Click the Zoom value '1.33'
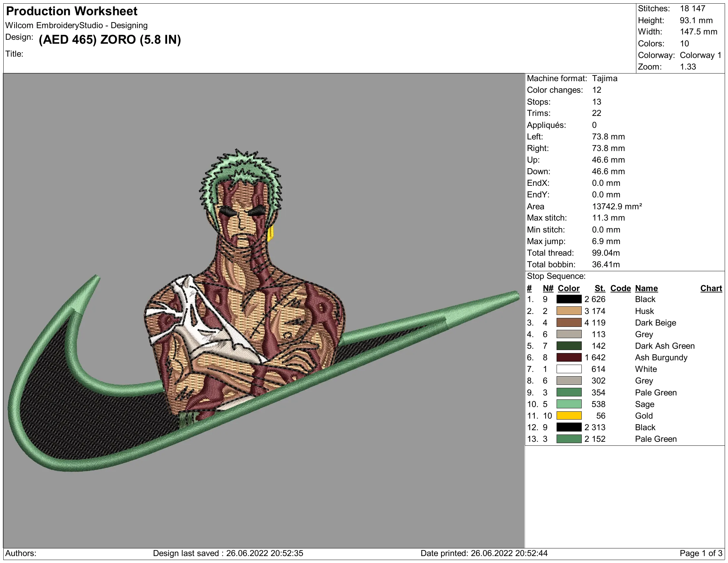Image resolution: width=728 pixels, height=563 pixels. (688, 67)
